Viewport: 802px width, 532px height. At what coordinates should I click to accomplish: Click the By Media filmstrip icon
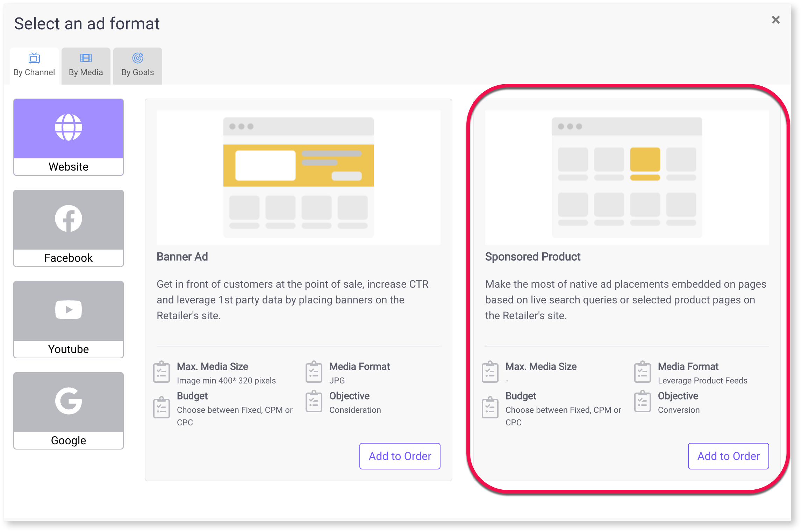(x=86, y=58)
